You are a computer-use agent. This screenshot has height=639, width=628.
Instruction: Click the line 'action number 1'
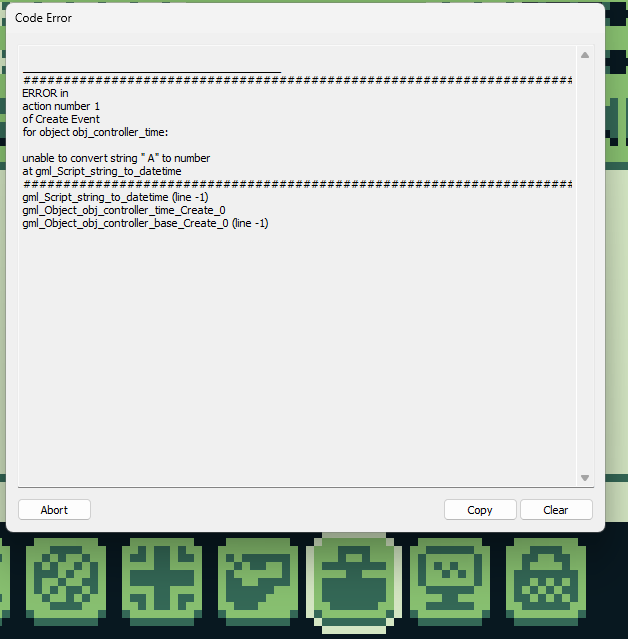[61, 106]
